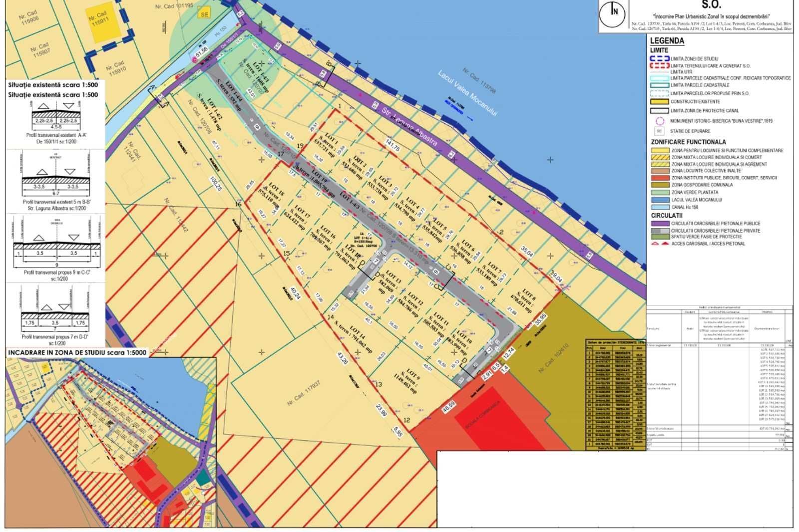Click the pink monument marker near 51.56
799x532 pixels.
(x=194, y=59)
